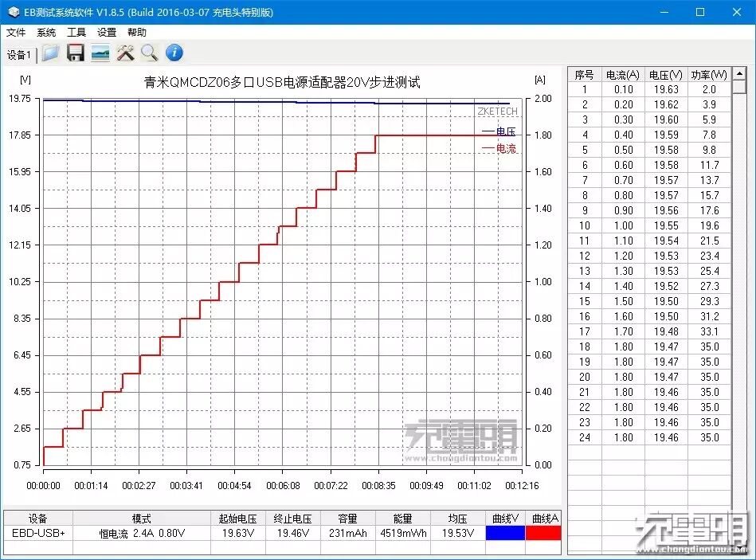The width and height of the screenshot is (756, 560).
Task: Click the magnifier search toolbar icon
Action: coord(150,53)
